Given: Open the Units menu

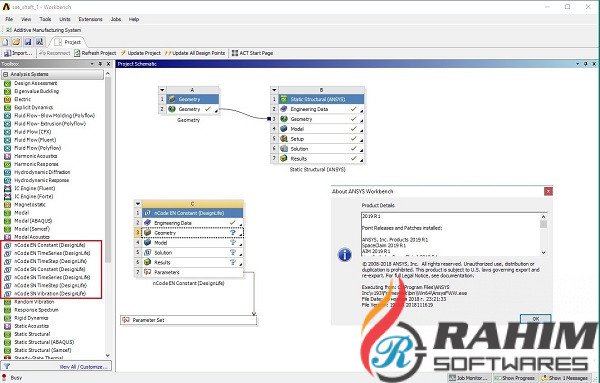Looking at the screenshot, I should [x=65, y=19].
